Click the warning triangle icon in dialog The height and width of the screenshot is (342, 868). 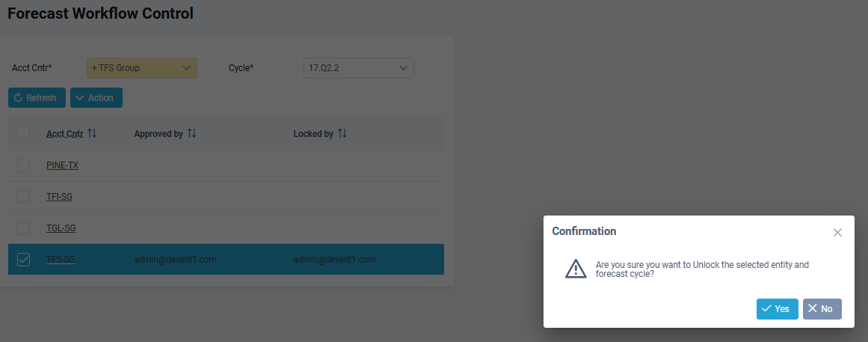click(576, 268)
